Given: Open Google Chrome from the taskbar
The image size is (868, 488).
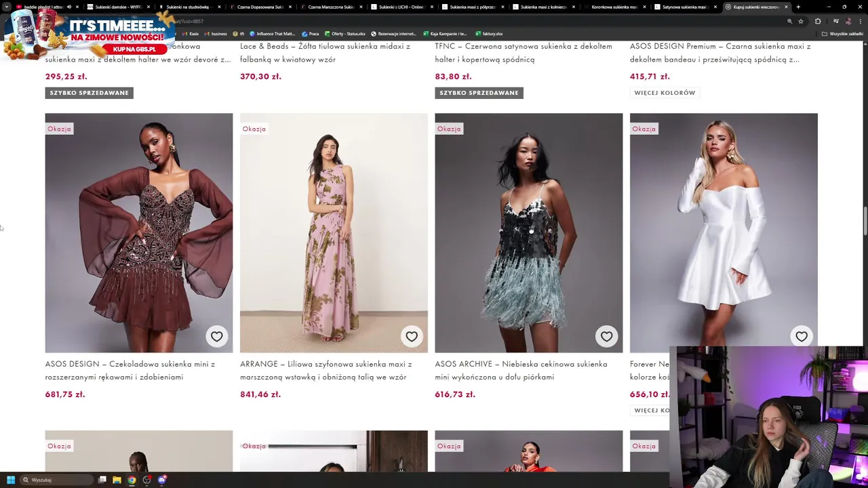Looking at the screenshot, I should (132, 480).
